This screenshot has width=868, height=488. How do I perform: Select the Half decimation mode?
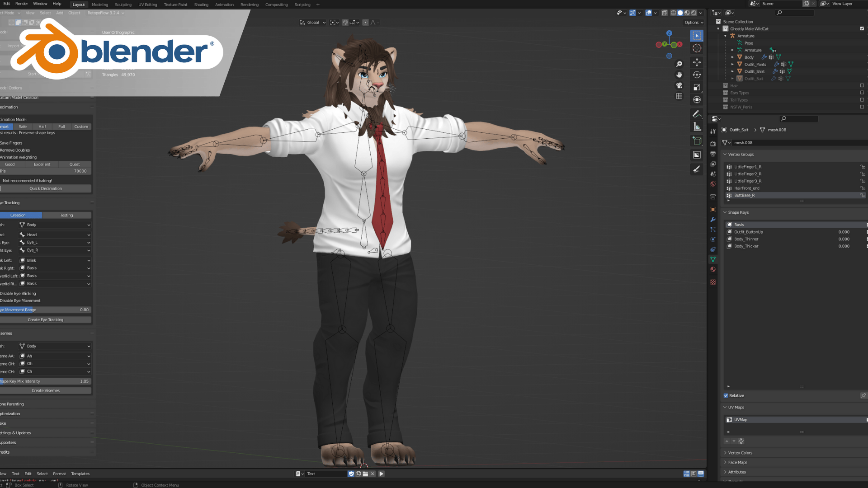[42, 127]
